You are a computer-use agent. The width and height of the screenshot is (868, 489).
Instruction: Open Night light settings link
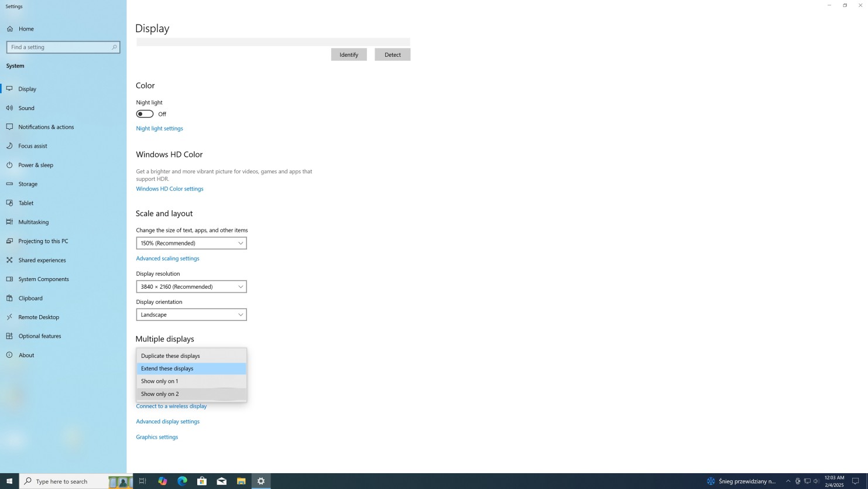pos(160,129)
